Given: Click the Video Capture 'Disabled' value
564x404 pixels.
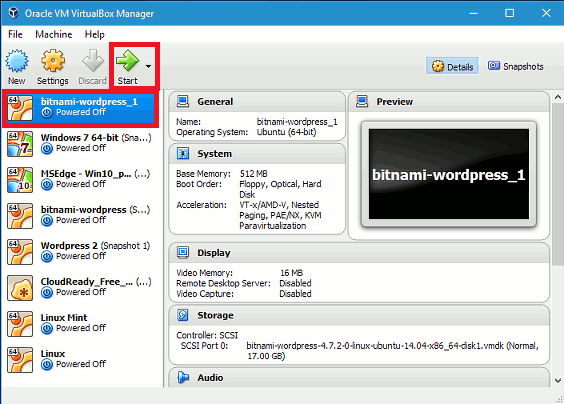Looking at the screenshot, I should point(295,294).
